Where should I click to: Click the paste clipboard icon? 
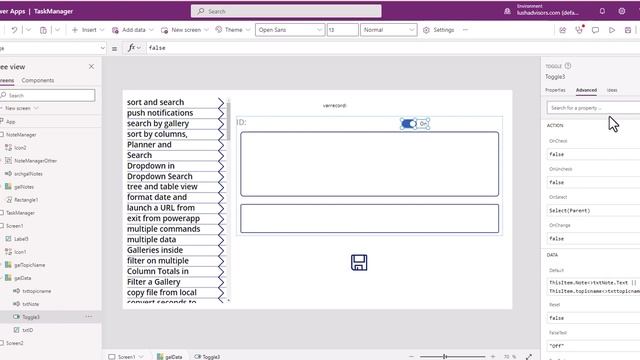(43, 30)
